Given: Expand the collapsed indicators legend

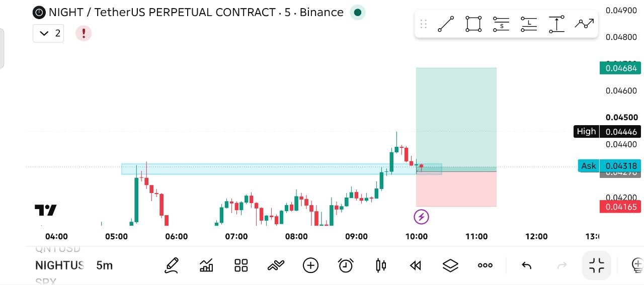Looking at the screenshot, I should 48,33.
